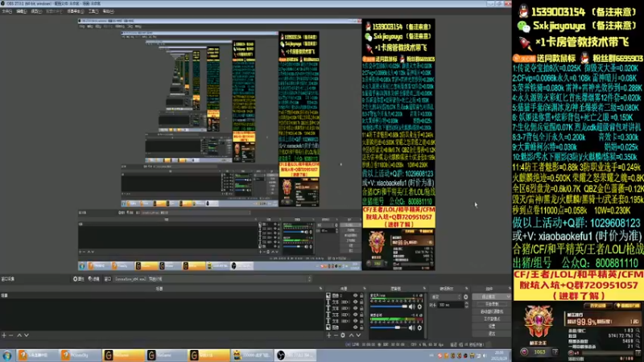The image size is (644, 362).
Task: Move selected source down
Action: coord(358,335)
